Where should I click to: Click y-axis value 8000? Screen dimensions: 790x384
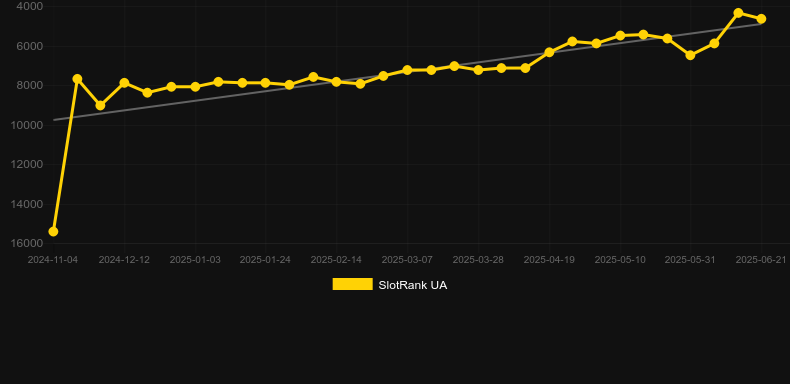click(30, 85)
